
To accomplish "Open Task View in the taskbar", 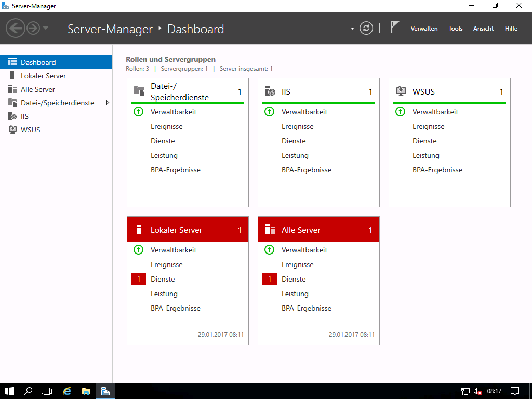I will (x=47, y=391).
